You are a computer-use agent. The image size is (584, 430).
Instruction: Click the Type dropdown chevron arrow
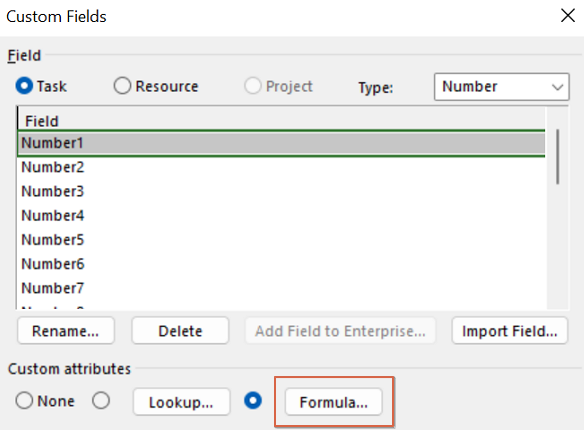pos(557,87)
